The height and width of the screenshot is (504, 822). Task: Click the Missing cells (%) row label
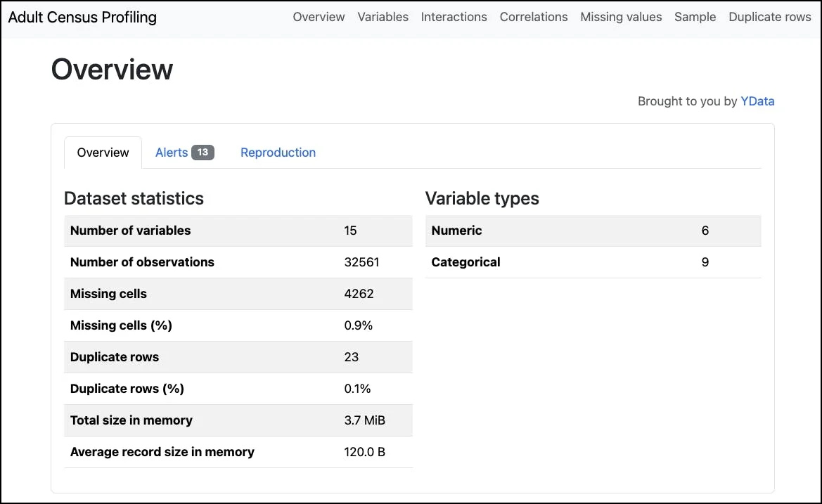click(121, 325)
